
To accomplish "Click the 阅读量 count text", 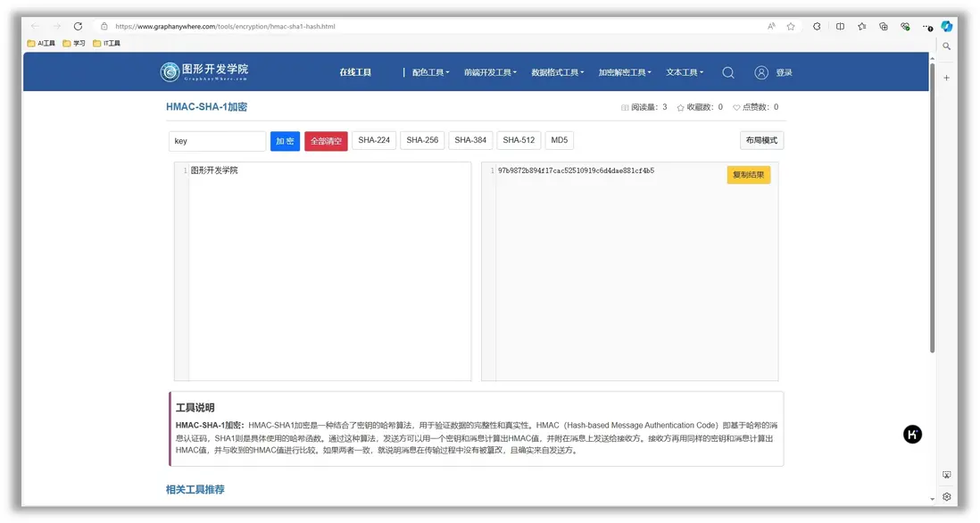I will 649,107.
